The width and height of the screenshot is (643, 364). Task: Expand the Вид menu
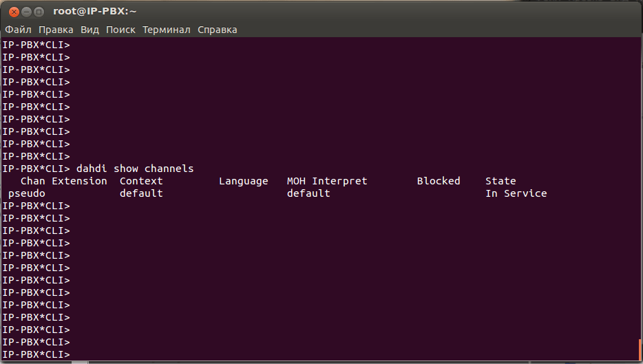[x=89, y=30]
